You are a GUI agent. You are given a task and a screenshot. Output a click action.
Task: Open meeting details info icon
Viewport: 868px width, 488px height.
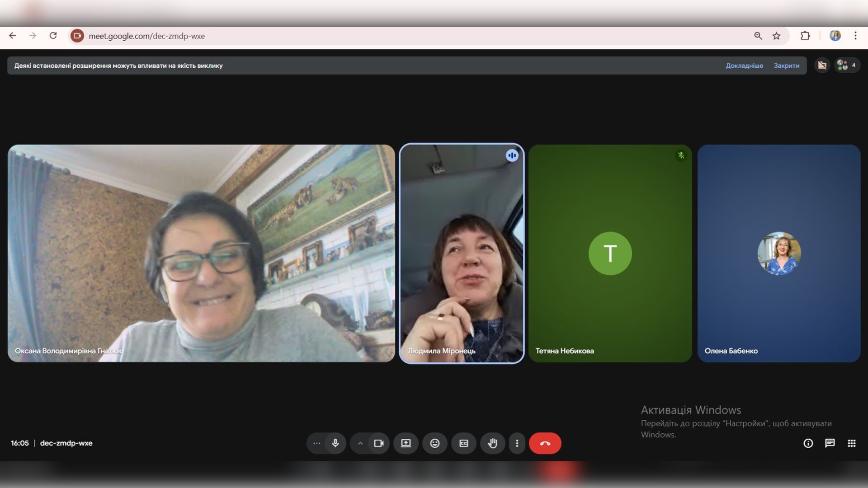[808, 443]
